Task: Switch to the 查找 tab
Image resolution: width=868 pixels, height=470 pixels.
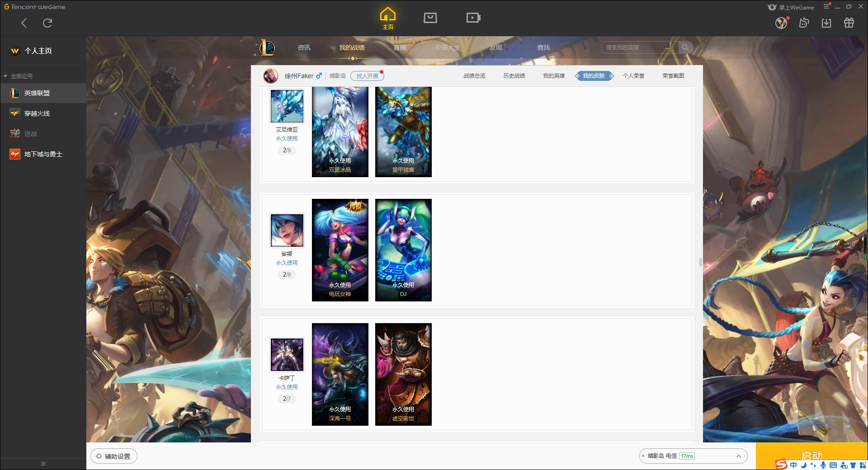Action: coord(543,47)
